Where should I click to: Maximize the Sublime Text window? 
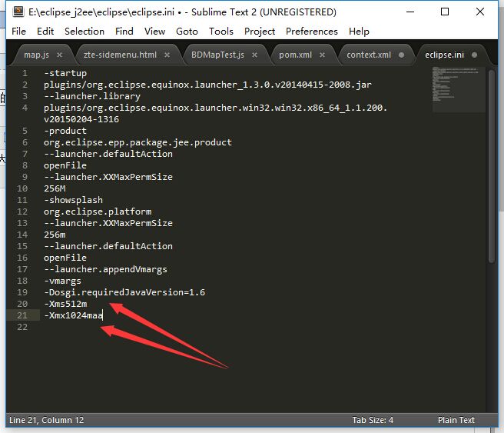tap(445, 12)
